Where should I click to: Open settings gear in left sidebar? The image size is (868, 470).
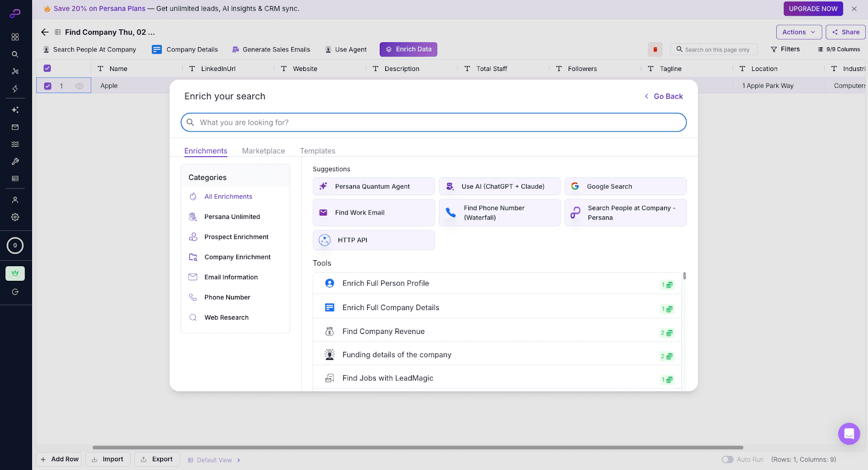coord(15,217)
